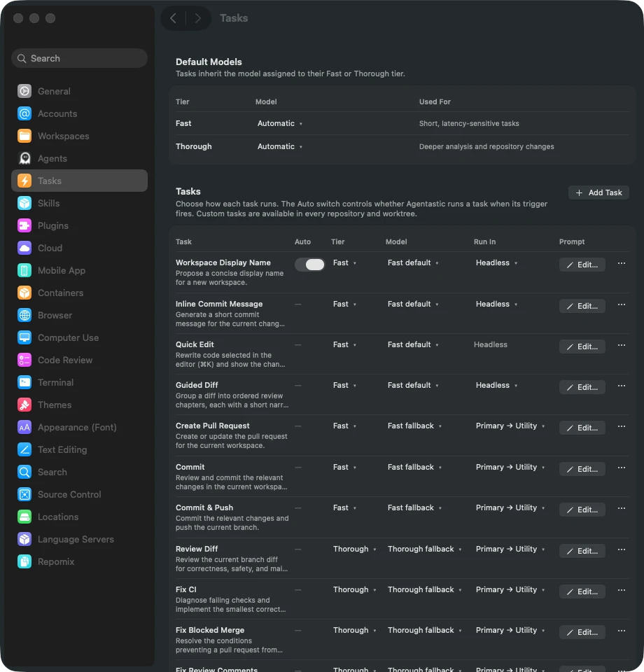Click the Text Editing pencil icon
644x672 pixels.
(x=24, y=449)
